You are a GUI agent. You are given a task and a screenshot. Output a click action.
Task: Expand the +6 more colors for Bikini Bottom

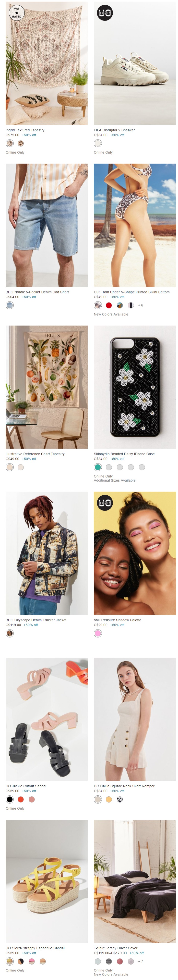pos(140,305)
